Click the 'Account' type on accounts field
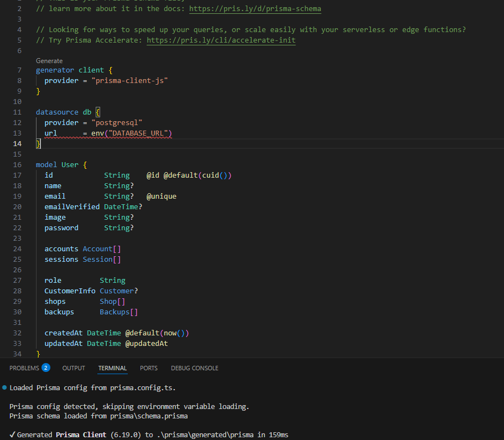504x440 pixels. (x=98, y=249)
